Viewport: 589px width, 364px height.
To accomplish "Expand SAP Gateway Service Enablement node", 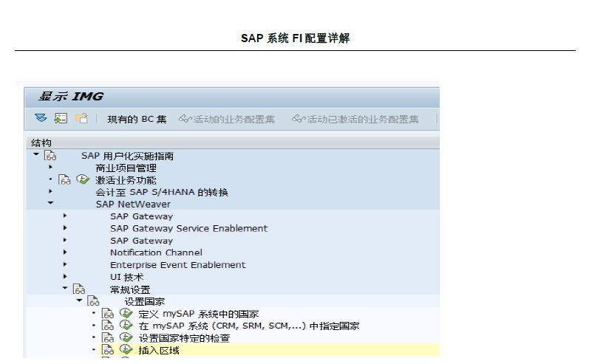I will (65, 227).
